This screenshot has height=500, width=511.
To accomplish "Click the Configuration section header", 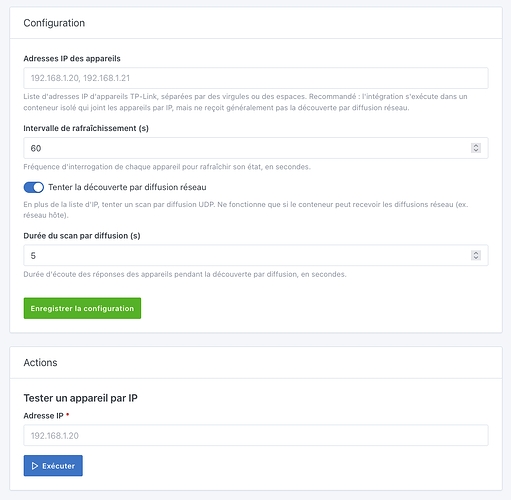I will [x=54, y=23].
